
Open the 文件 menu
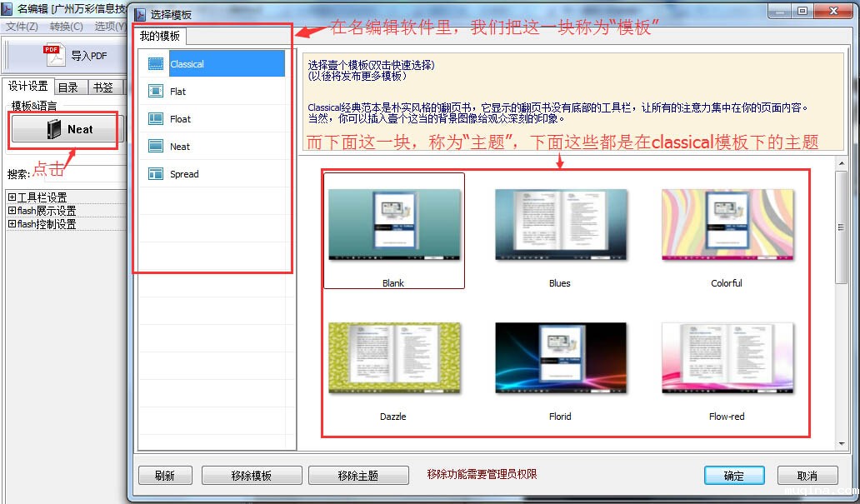(x=22, y=27)
